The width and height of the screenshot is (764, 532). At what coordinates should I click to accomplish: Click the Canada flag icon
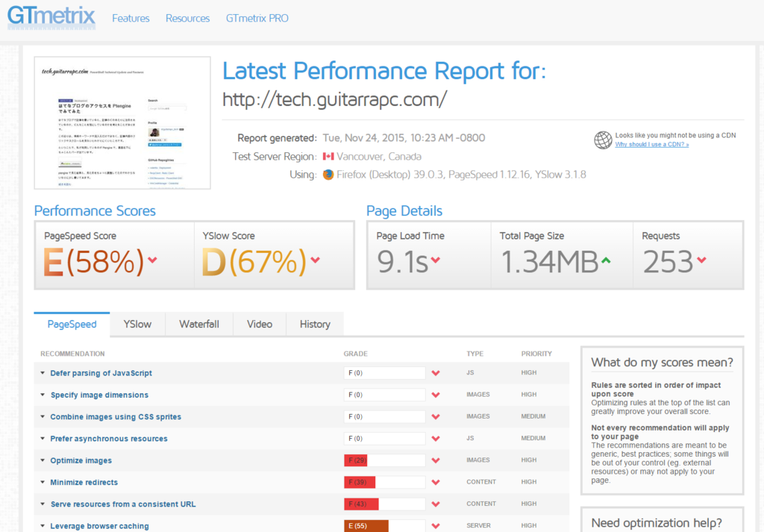(328, 157)
